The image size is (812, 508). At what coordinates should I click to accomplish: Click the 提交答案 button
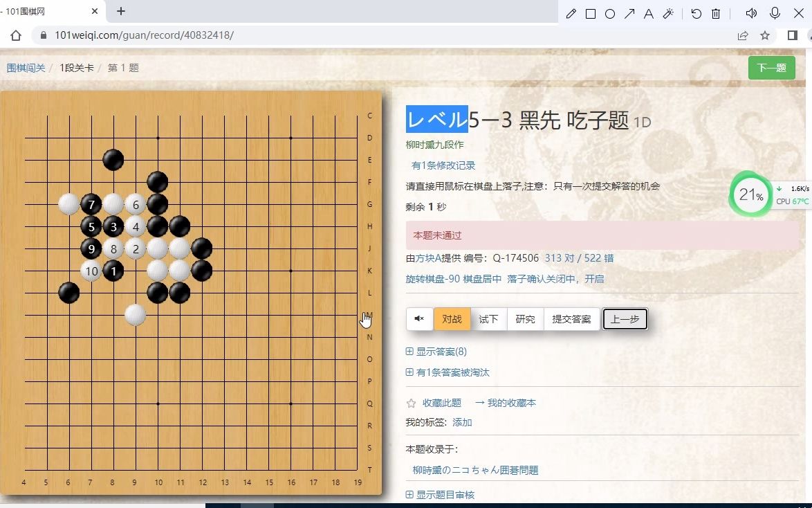572,319
